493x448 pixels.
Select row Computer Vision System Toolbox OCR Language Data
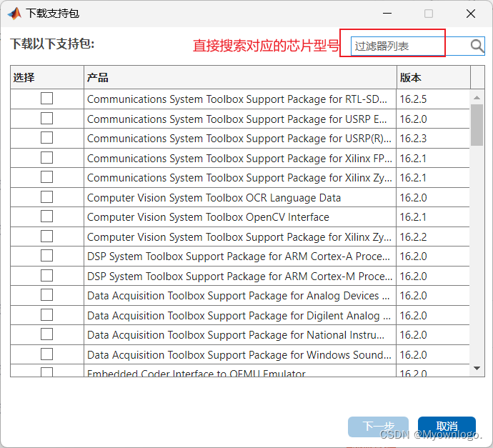coord(240,197)
